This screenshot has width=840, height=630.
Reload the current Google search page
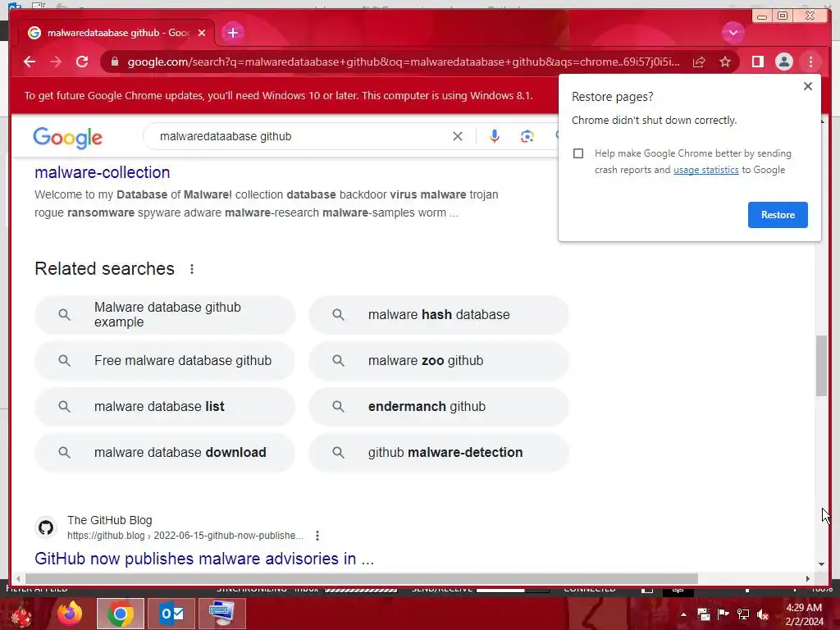pos(82,62)
